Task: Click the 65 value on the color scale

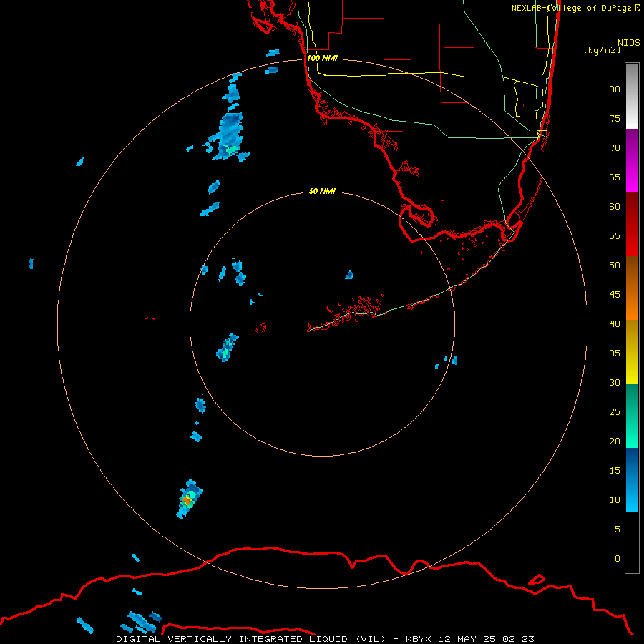Action: click(x=615, y=177)
